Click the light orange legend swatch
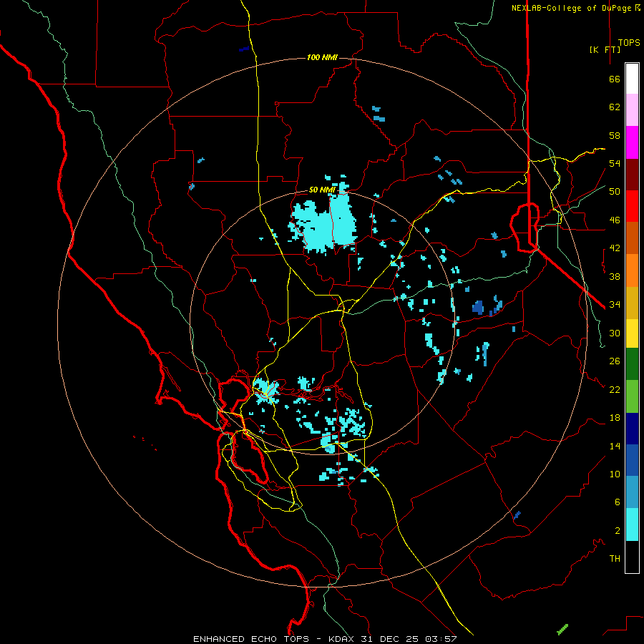This screenshot has height=644, width=644. 632,270
